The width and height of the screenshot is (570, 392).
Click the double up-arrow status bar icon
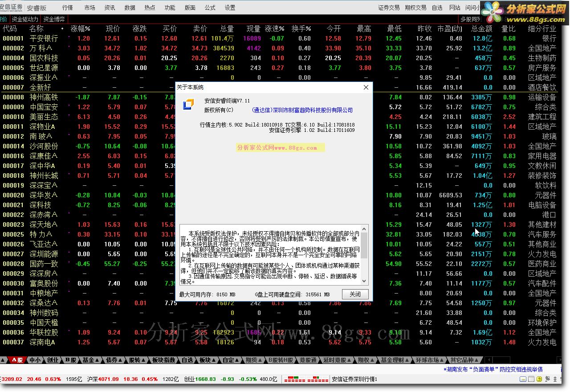[556, 379]
